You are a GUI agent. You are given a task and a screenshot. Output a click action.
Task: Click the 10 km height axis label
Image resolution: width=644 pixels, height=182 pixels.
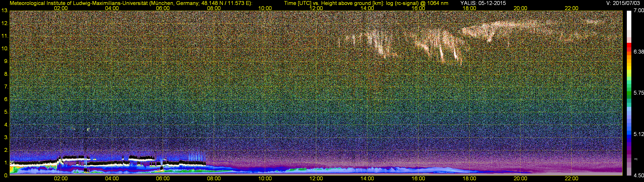(5, 49)
